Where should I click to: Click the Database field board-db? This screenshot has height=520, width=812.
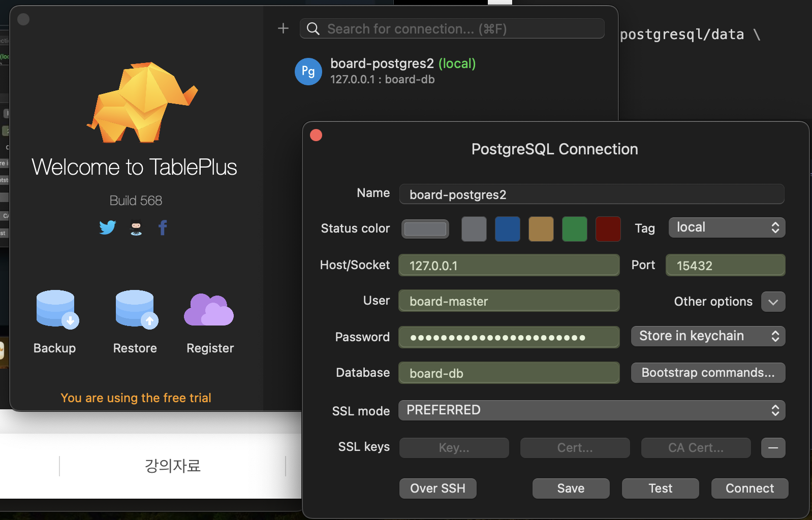509,373
